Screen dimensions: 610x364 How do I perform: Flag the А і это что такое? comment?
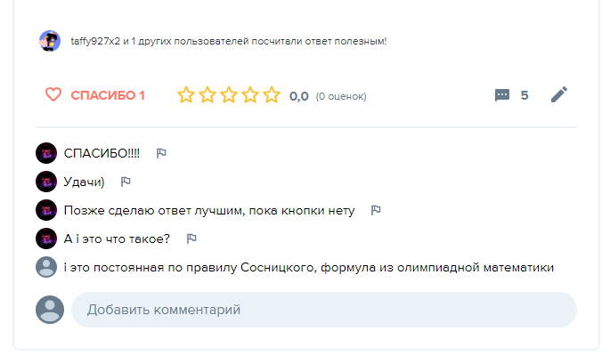(191, 239)
